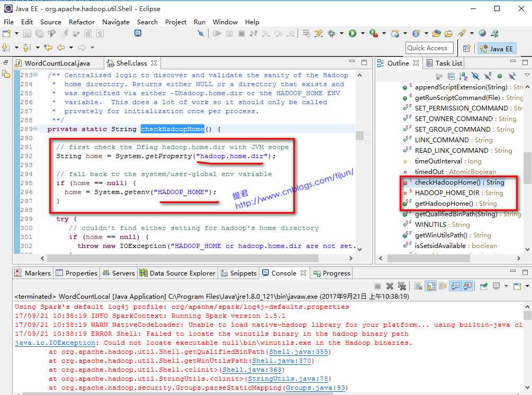
Task: Click the Save All toolbar icon
Action: pyautogui.click(x=39, y=33)
